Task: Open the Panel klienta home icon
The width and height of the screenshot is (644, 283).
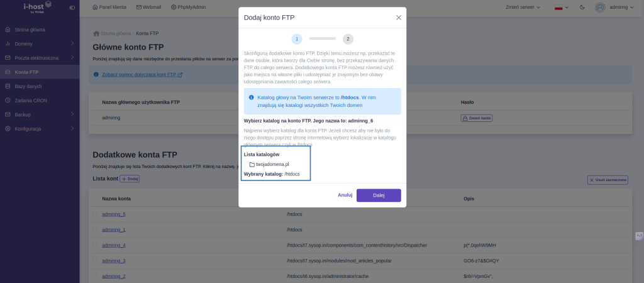Action: 96,8
